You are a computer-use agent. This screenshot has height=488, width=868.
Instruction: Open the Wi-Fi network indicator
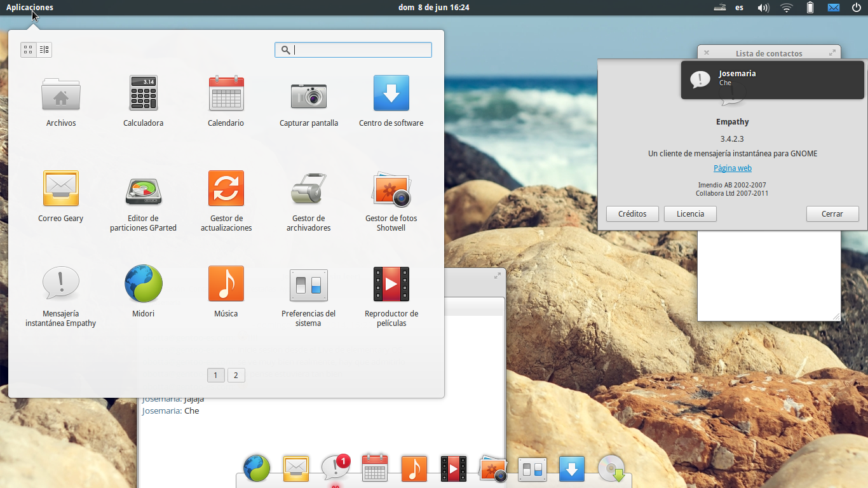(787, 8)
